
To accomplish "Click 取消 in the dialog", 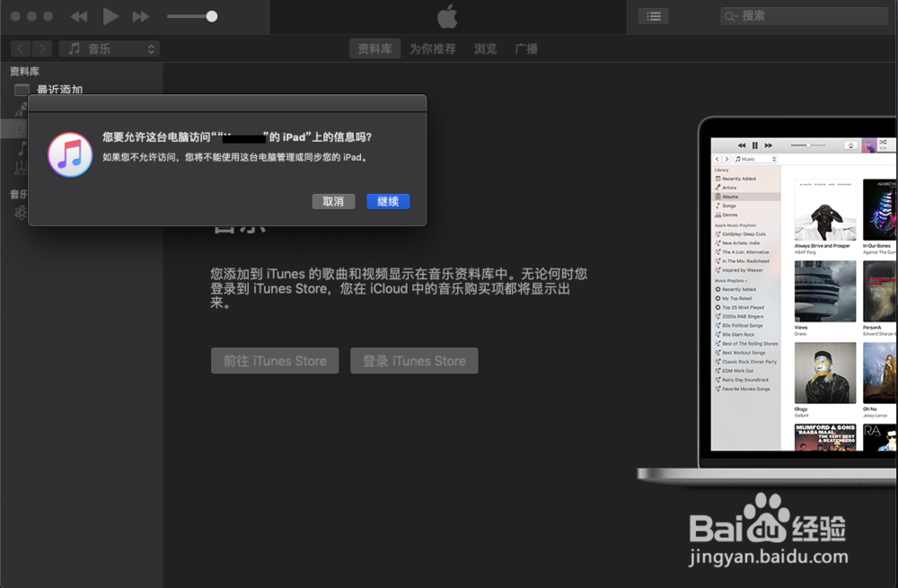I will click(x=333, y=201).
